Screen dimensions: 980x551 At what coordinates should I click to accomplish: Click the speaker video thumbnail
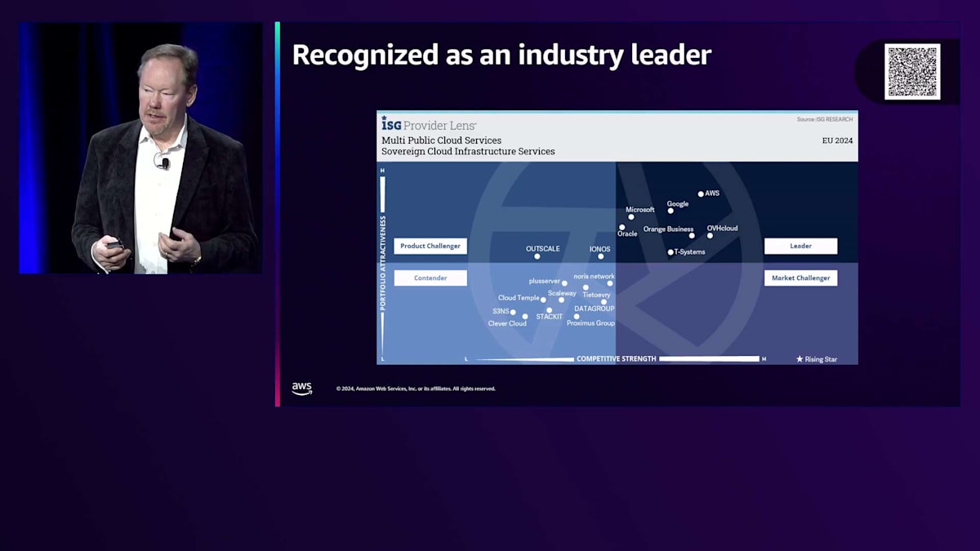(141, 148)
